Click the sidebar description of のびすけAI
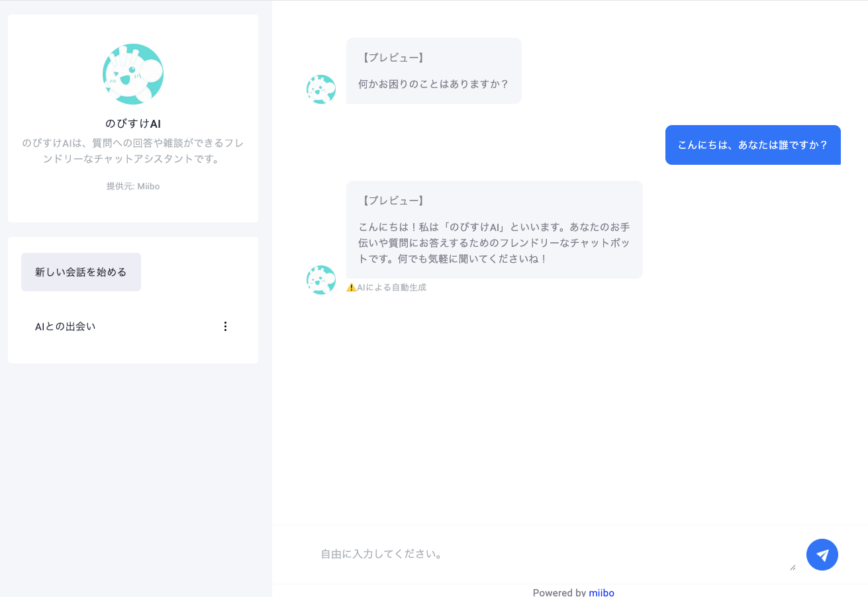 [x=133, y=151]
